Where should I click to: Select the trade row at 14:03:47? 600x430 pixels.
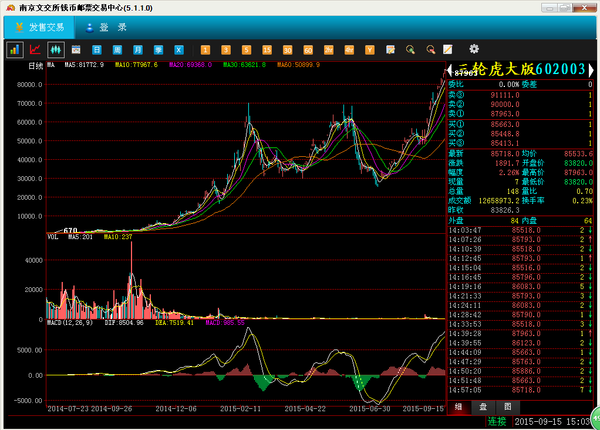coord(520,230)
